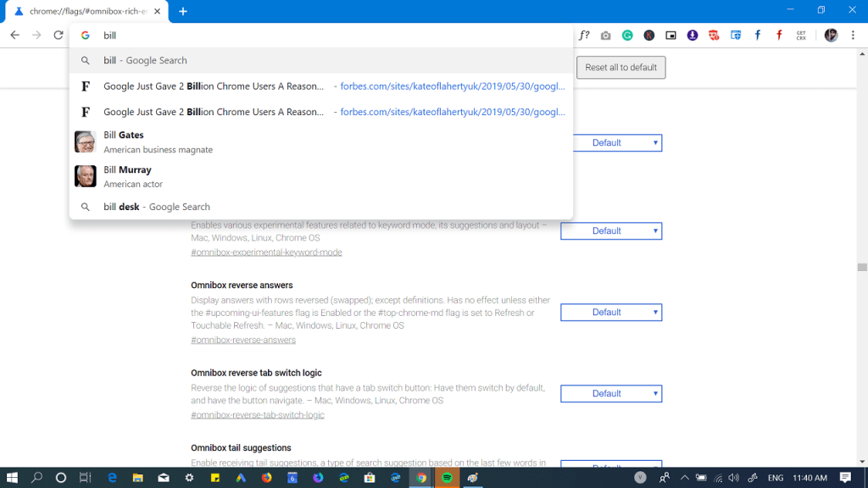Close the chrome://flags tab

[157, 11]
